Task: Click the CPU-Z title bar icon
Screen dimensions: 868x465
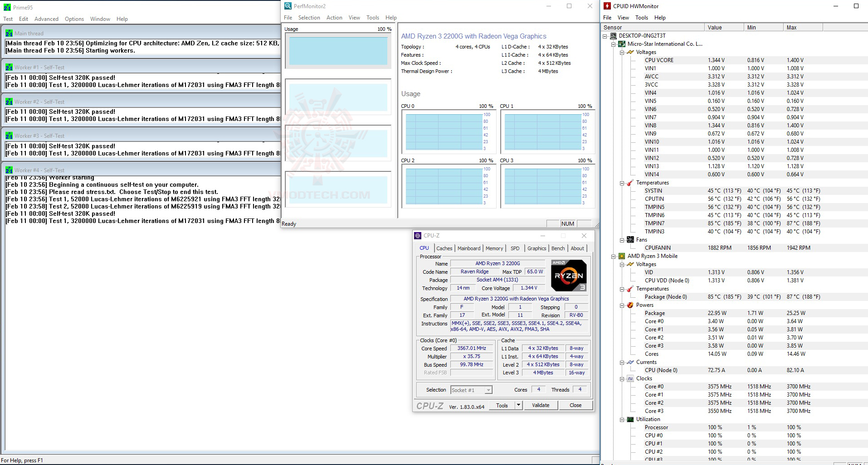Action: (418, 236)
